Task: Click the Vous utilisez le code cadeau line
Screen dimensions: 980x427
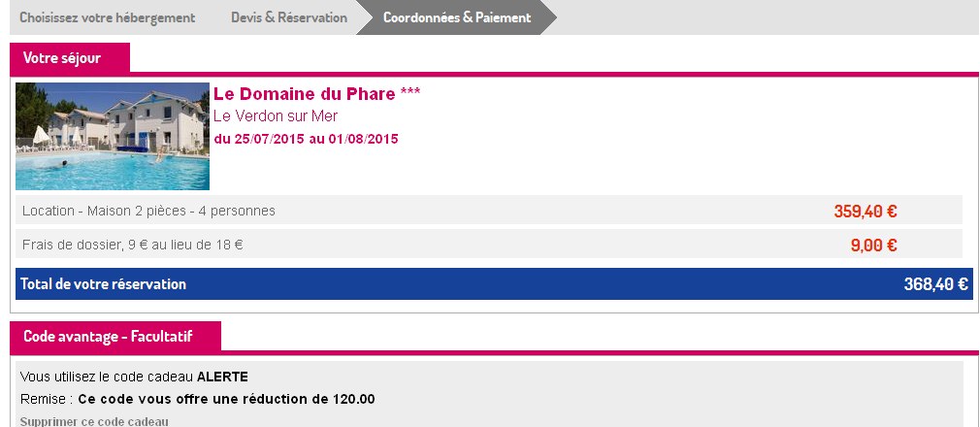Action: pyautogui.click(x=107, y=377)
